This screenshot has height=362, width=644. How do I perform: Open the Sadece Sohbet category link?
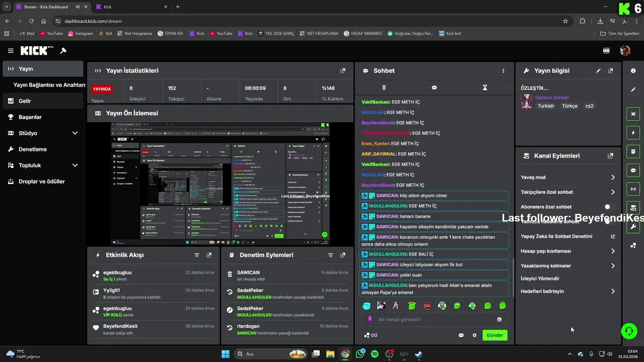tap(551, 98)
